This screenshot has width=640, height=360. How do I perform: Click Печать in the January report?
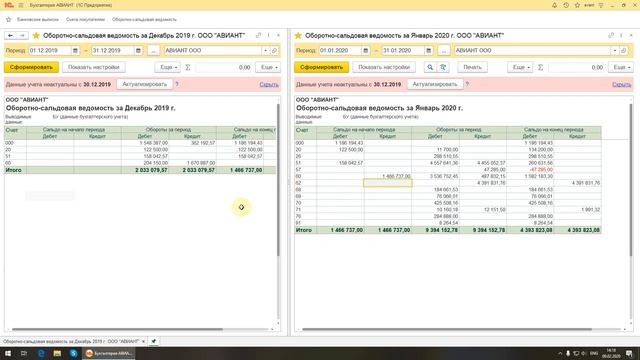pyautogui.click(x=472, y=67)
